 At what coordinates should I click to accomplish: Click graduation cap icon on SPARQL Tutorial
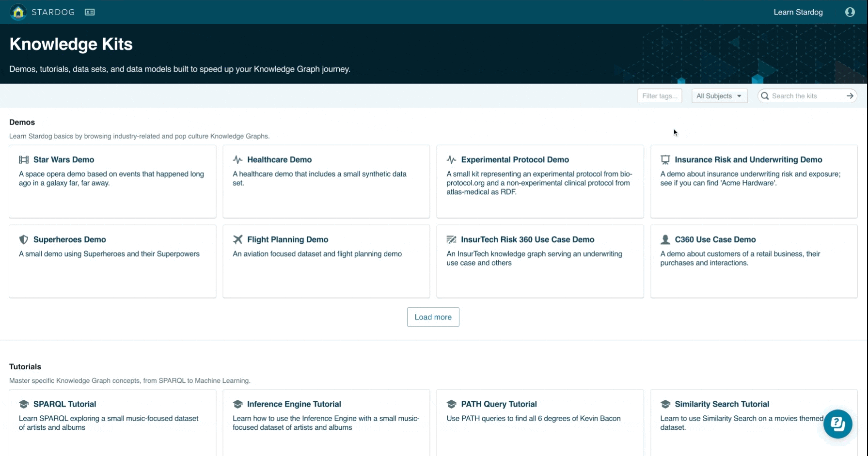[x=24, y=404]
